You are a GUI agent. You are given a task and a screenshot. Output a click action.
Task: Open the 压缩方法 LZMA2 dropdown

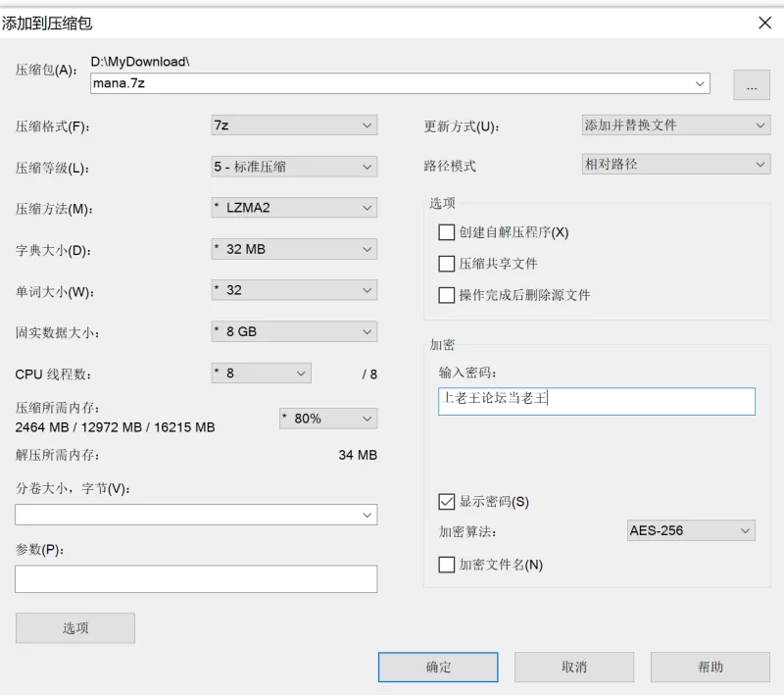(294, 208)
